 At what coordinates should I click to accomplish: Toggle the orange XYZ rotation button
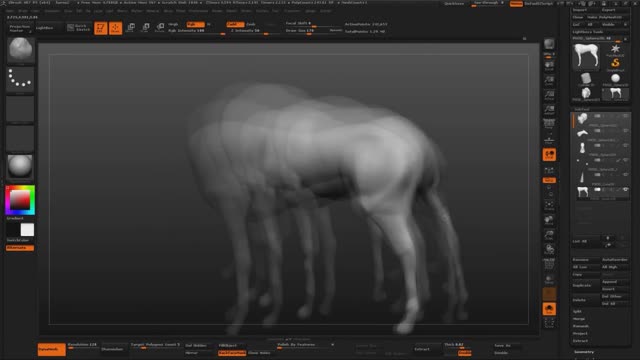coord(549,180)
